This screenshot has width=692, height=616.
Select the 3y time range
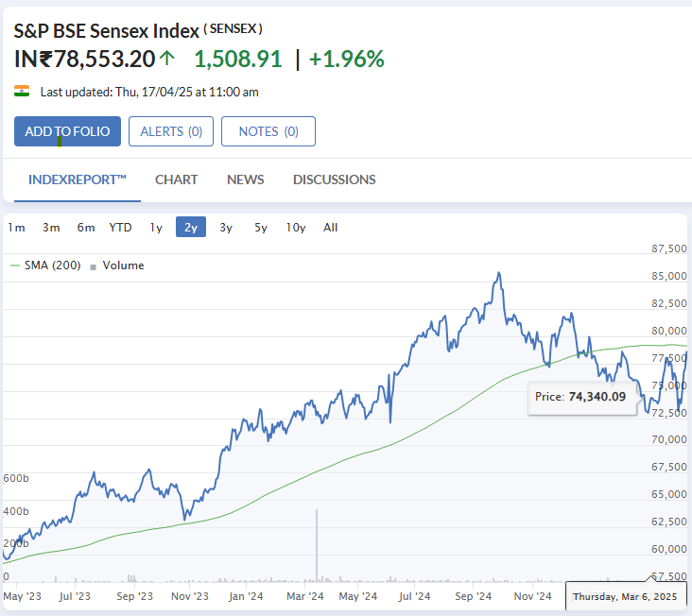tap(226, 228)
